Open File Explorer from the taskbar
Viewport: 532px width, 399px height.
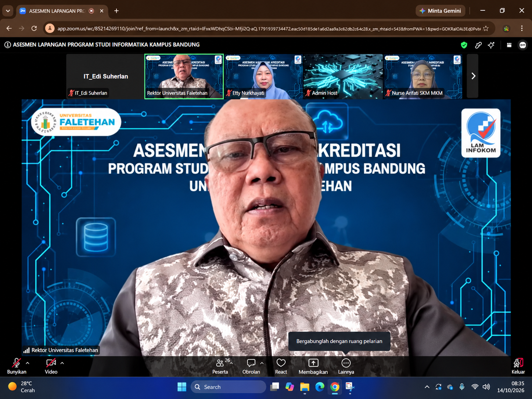pos(305,387)
